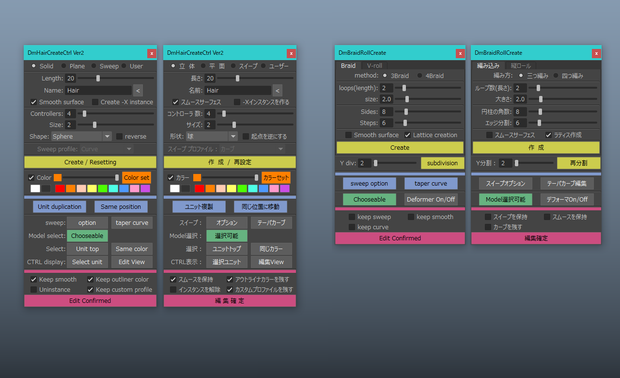The image size is (620, 378).
Task: Toggle Smooth surface checkbox in English hair panel
Action: tap(34, 102)
